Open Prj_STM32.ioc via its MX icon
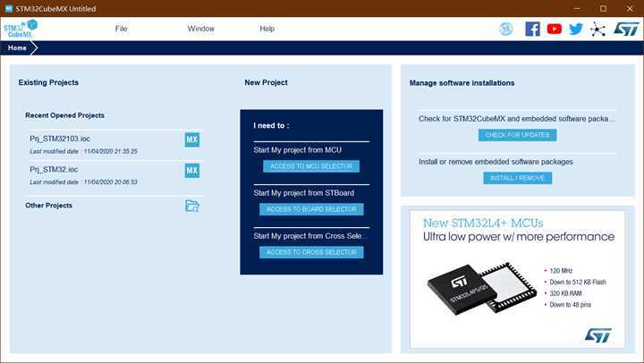 191,171
